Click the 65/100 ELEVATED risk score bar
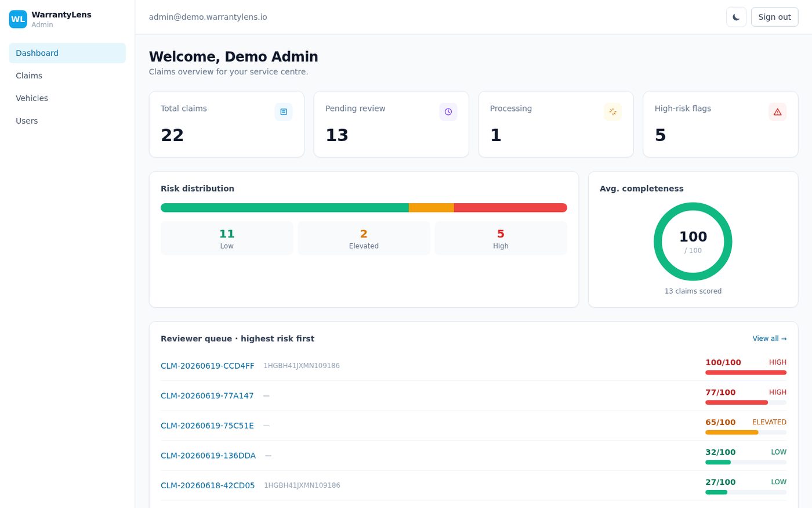Screen dimensions: 812x508 [x=746, y=433]
